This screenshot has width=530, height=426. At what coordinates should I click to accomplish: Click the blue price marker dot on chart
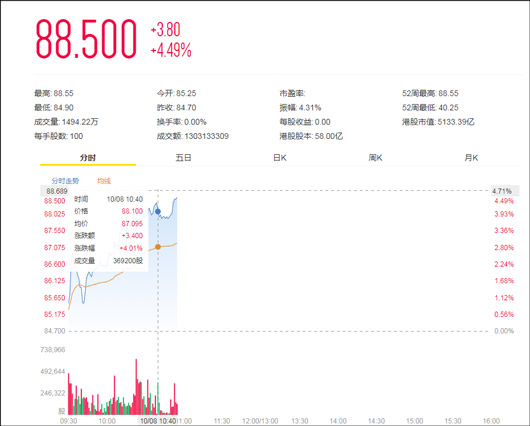tap(158, 212)
